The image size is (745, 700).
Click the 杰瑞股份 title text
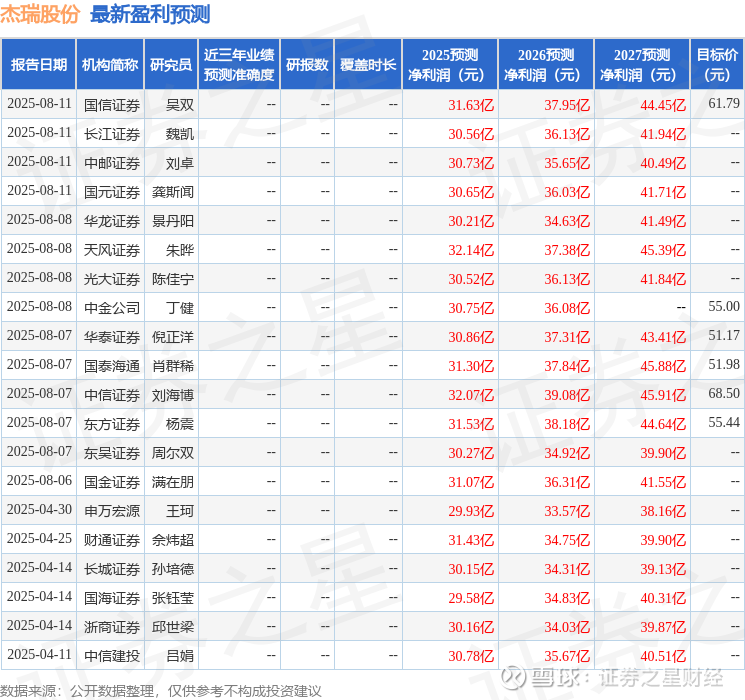click(x=40, y=14)
